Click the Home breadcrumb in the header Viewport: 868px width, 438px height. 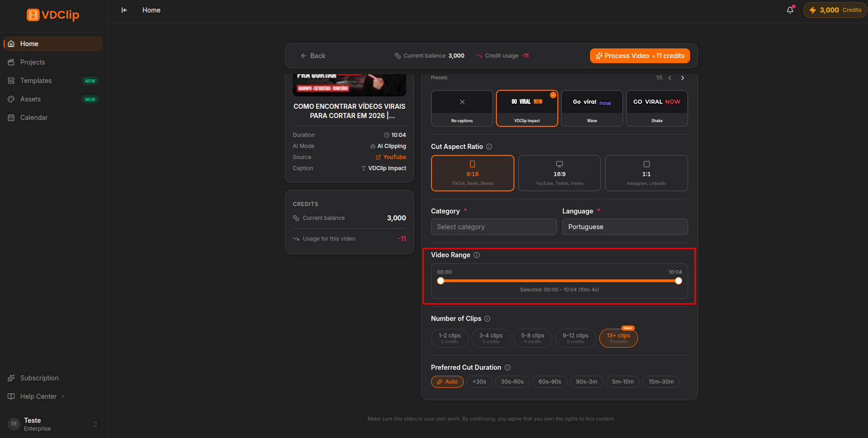click(151, 10)
